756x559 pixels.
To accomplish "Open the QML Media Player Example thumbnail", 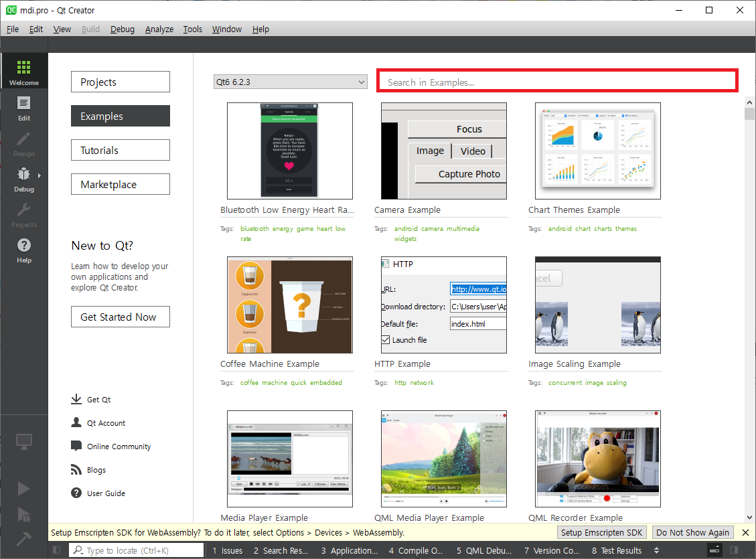I will click(x=443, y=459).
